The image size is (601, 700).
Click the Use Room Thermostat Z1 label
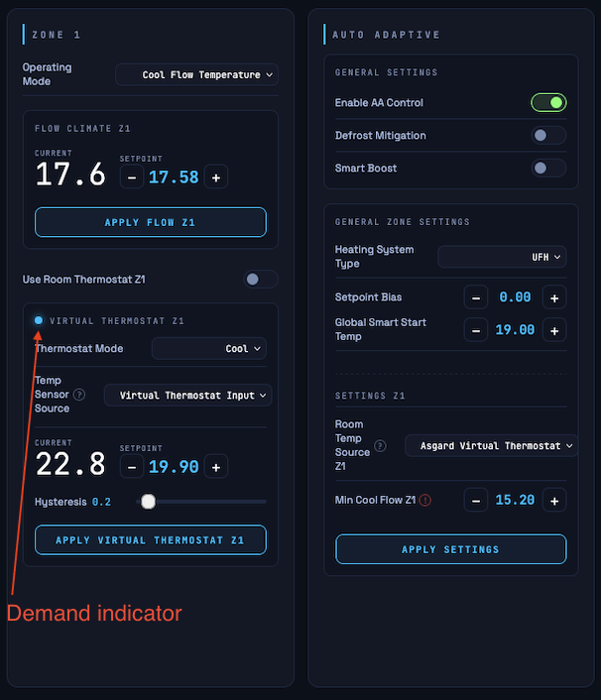(84, 280)
